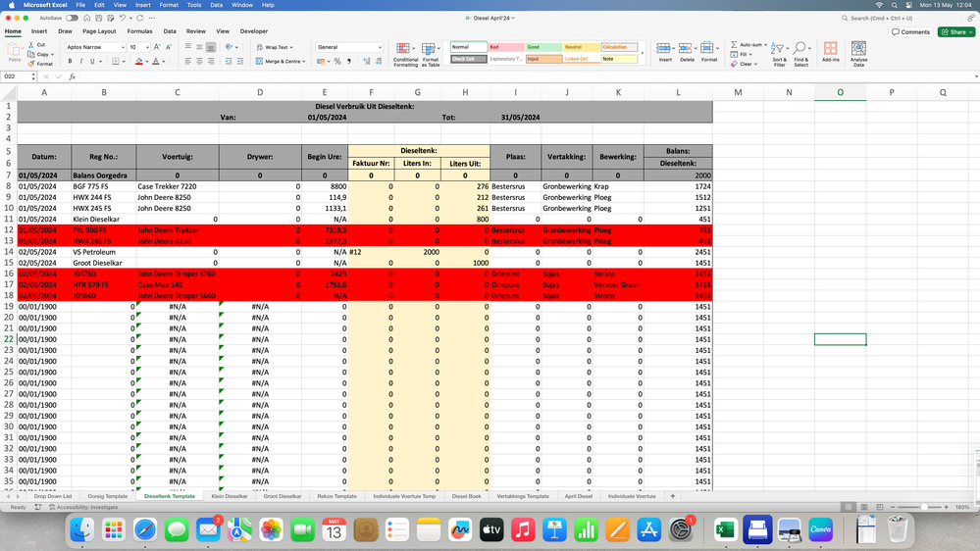Open the Comments pane
The width and height of the screenshot is (980, 551).
910,31
